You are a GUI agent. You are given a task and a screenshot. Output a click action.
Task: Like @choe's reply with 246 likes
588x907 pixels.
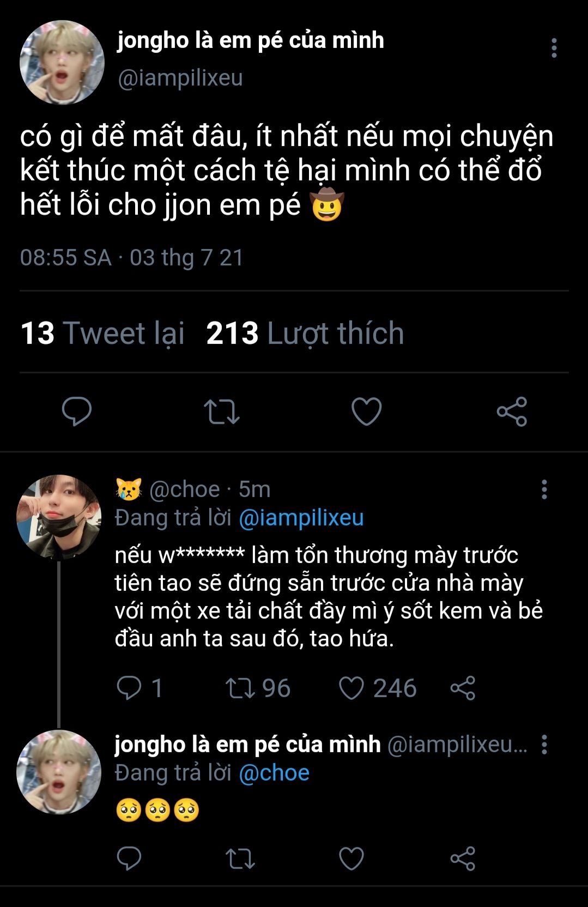point(351,688)
